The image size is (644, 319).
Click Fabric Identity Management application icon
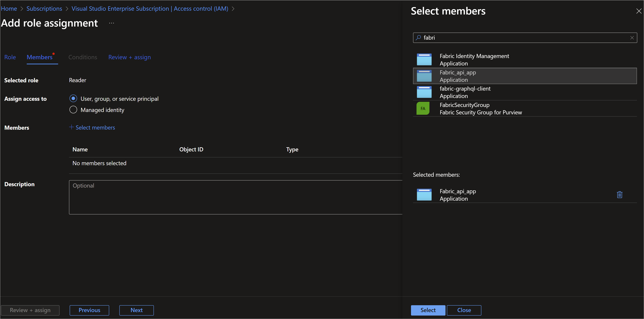click(x=424, y=59)
